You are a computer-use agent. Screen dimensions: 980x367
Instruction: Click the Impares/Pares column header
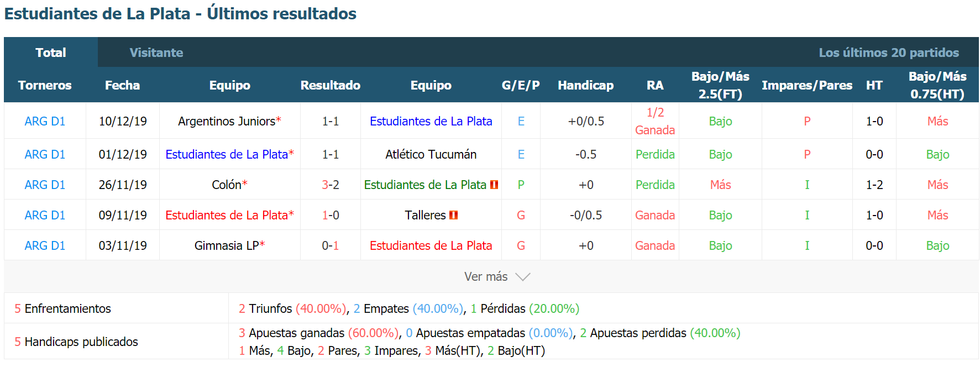coord(807,85)
